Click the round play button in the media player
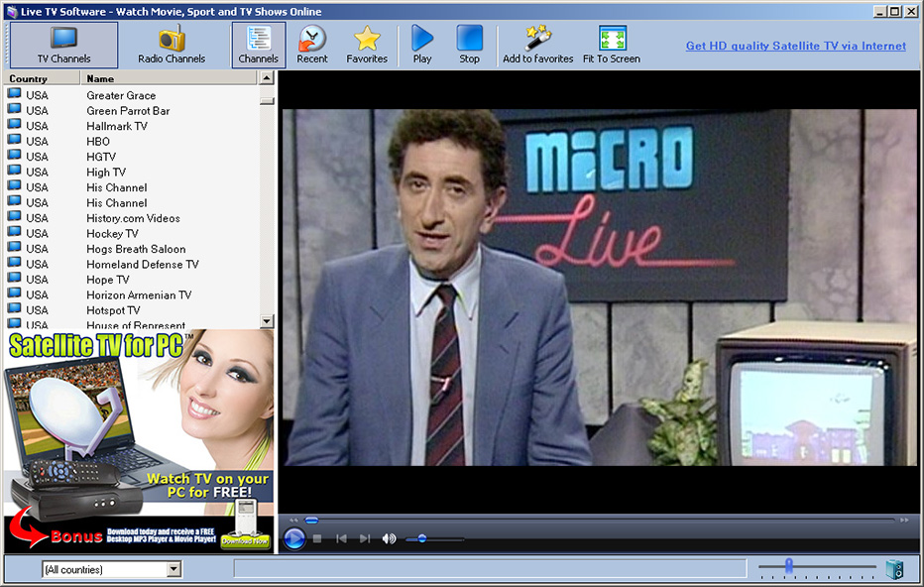The height and width of the screenshot is (587, 924). coord(294,538)
